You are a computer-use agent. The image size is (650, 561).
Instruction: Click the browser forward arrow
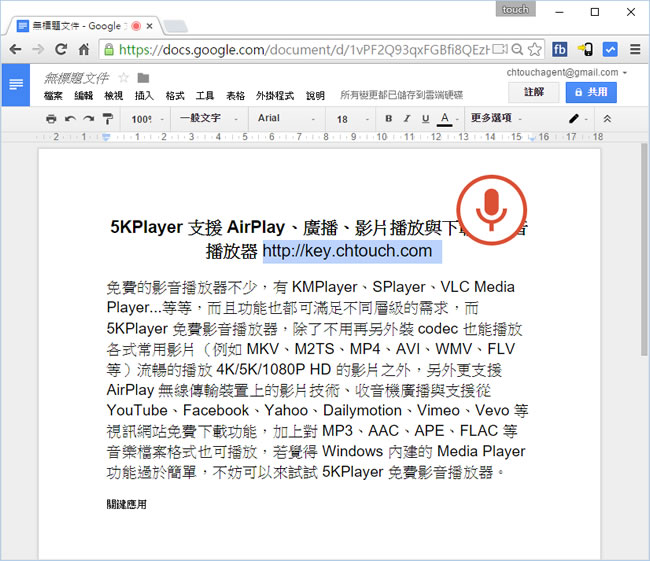coord(38,50)
